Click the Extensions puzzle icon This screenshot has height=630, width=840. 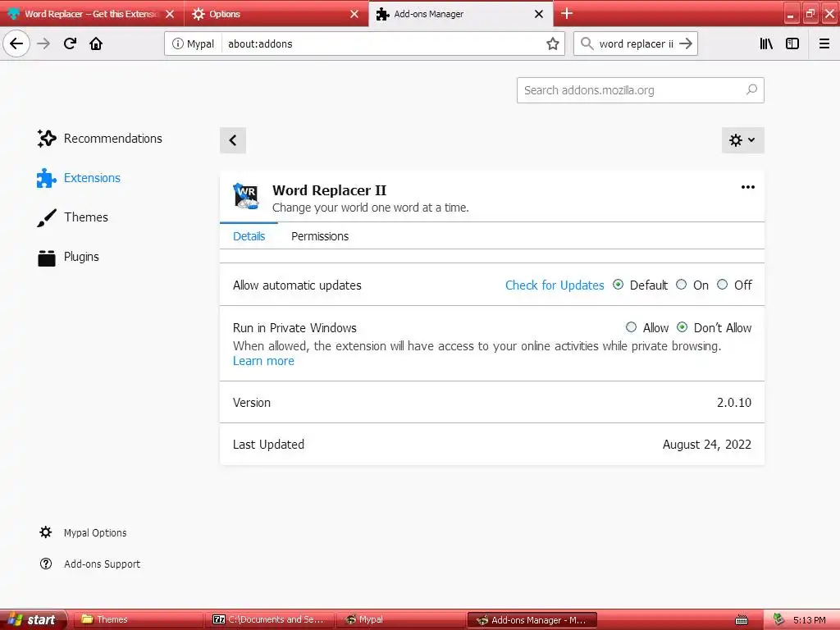(x=47, y=178)
